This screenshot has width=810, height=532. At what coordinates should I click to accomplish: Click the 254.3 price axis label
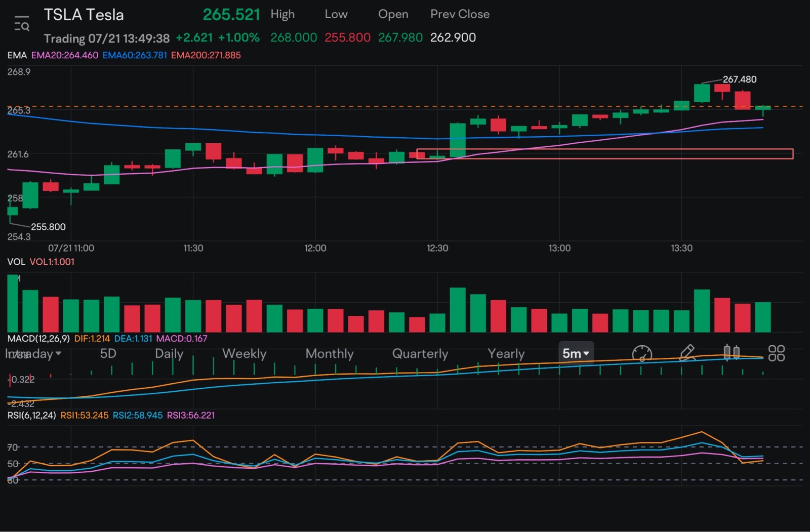(19, 237)
